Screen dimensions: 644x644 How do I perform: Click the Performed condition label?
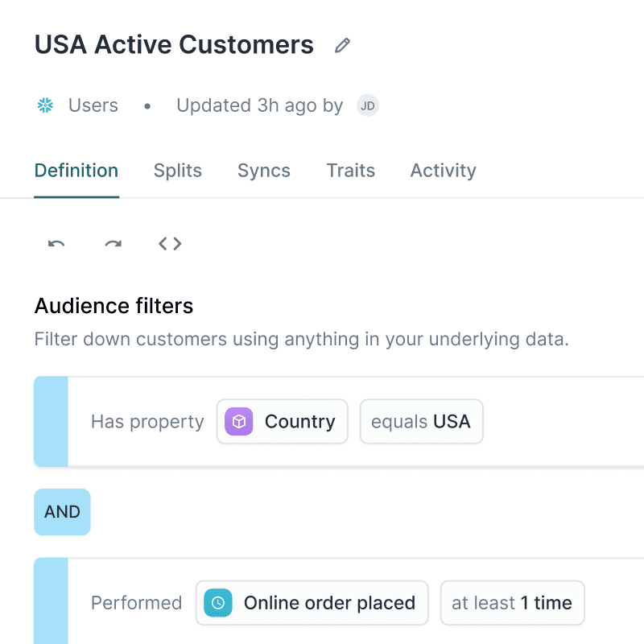click(136, 602)
